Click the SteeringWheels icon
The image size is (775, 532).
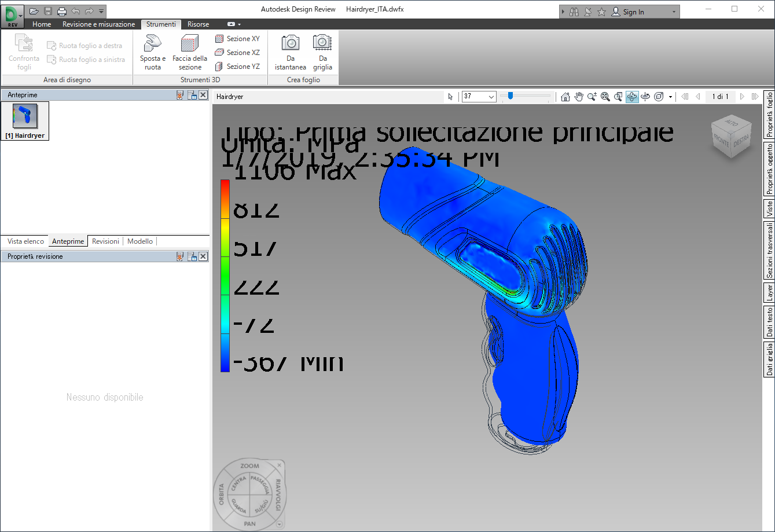click(659, 97)
